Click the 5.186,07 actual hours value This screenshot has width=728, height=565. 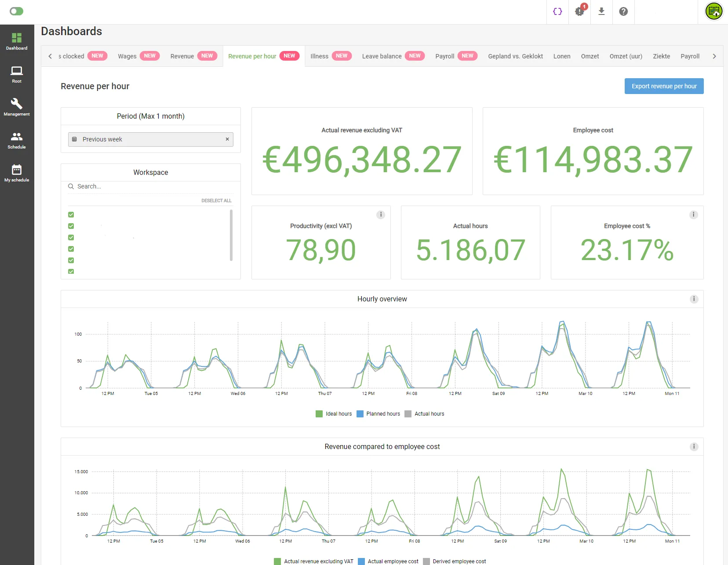(470, 250)
